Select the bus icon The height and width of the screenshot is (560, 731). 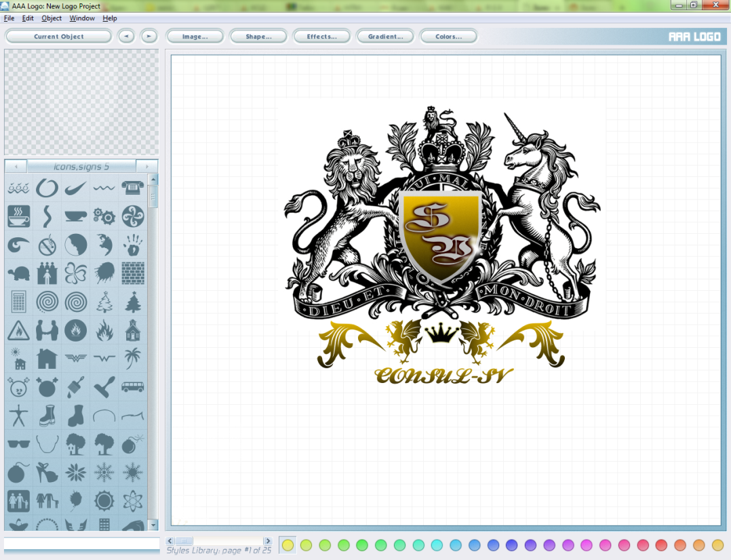(133, 387)
